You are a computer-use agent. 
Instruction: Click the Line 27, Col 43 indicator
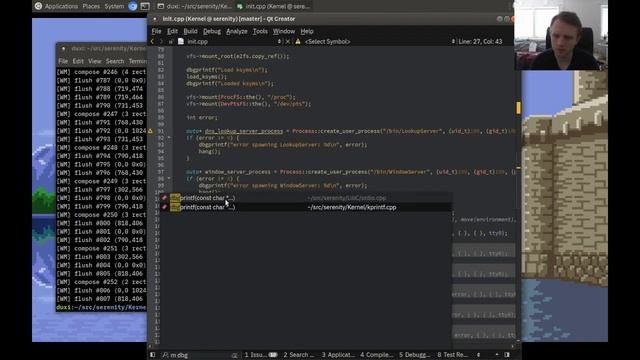point(480,42)
